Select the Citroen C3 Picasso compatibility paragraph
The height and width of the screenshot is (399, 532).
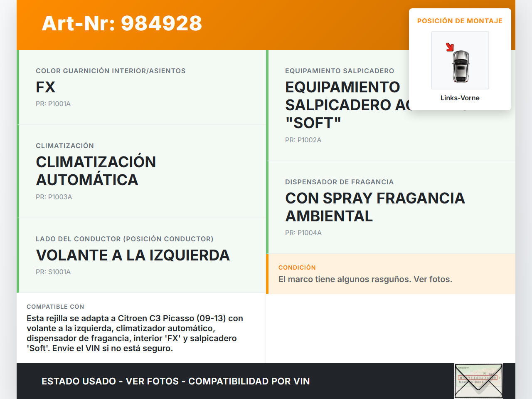pos(135,333)
